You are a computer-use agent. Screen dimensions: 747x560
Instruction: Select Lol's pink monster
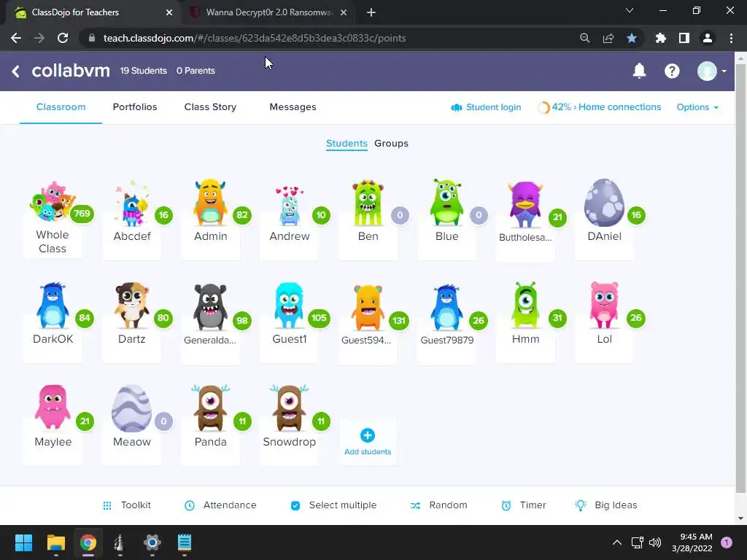(604, 306)
